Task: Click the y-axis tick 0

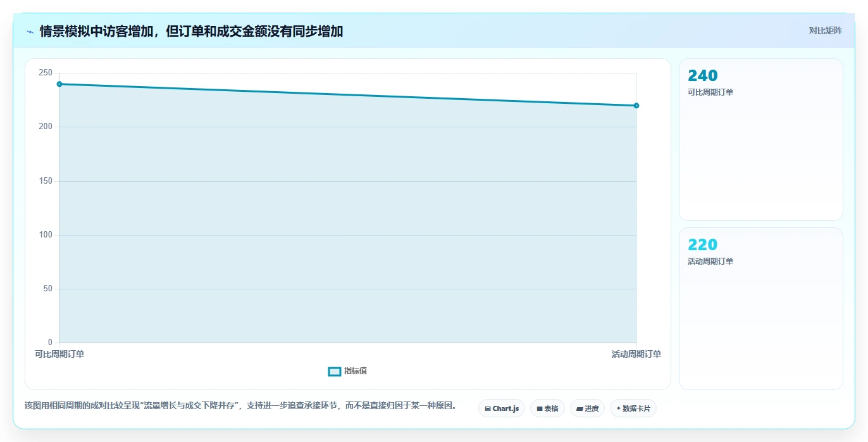Action: click(x=50, y=343)
